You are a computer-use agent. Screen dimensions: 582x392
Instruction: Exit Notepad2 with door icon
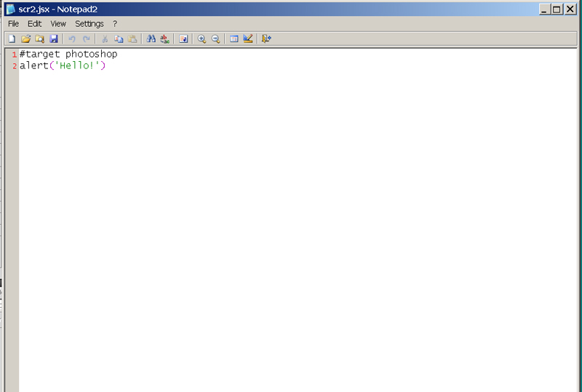click(x=266, y=39)
